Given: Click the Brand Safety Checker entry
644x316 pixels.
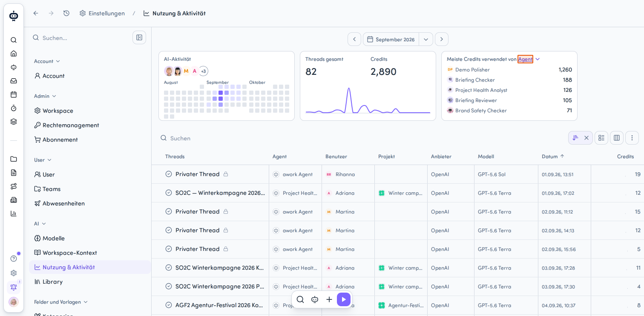Looking at the screenshot, I should pos(509,111).
